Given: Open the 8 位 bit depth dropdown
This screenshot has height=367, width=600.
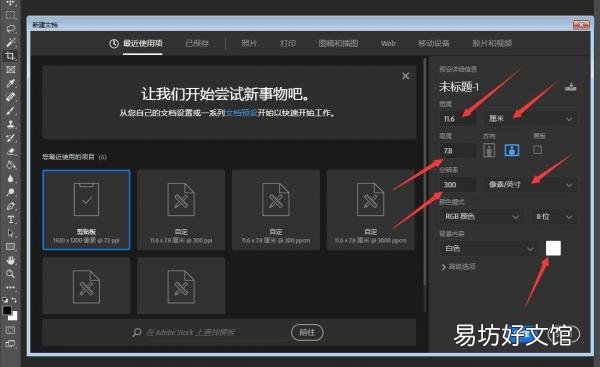Looking at the screenshot, I should click(553, 217).
